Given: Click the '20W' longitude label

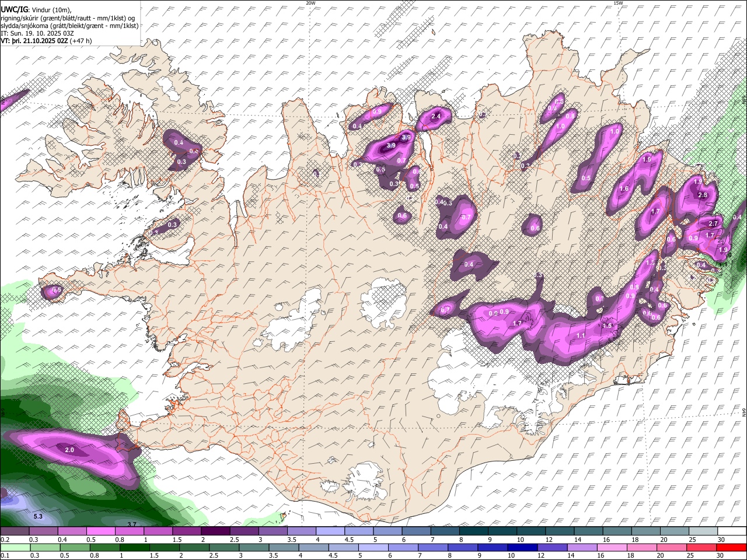Looking at the screenshot, I should click(311, 3).
